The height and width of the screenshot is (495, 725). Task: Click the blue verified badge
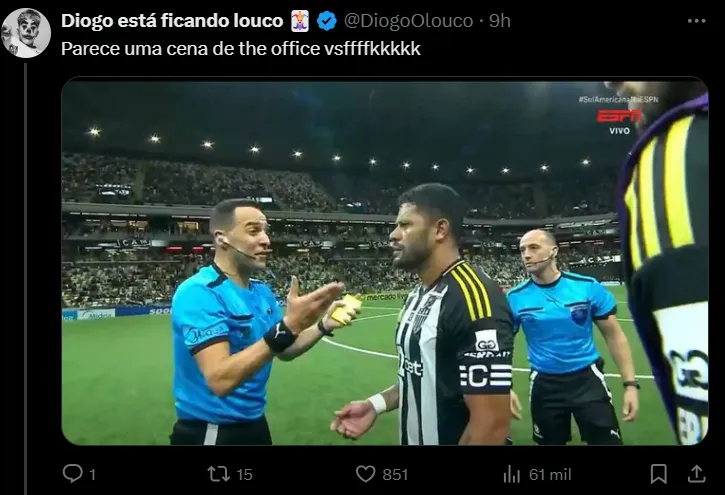[x=327, y=21]
